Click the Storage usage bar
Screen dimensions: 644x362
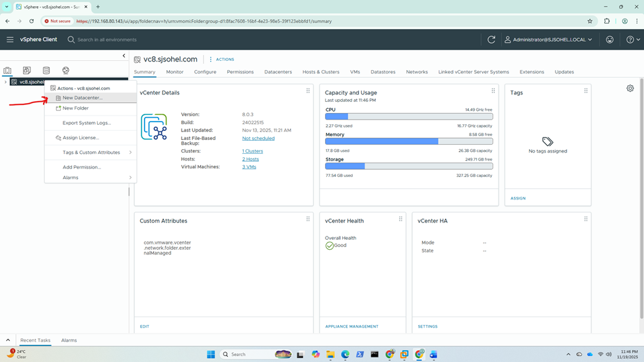[409, 166]
